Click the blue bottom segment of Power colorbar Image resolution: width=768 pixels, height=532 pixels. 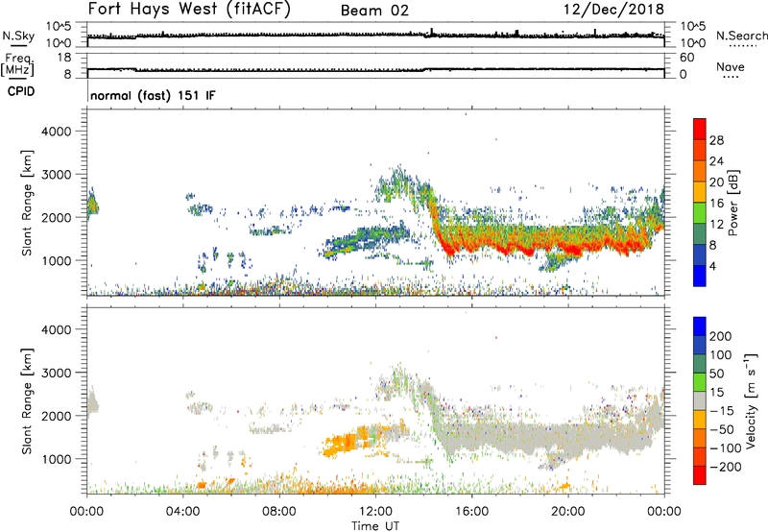coord(700,276)
